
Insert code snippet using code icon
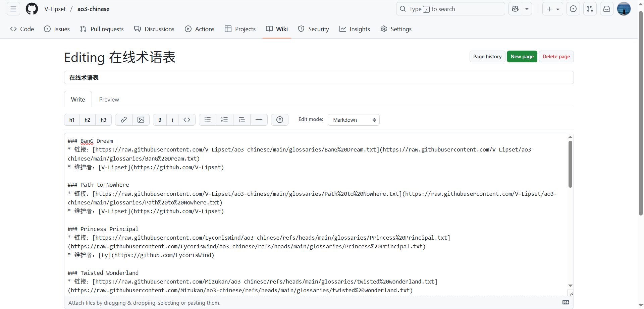[187, 120]
